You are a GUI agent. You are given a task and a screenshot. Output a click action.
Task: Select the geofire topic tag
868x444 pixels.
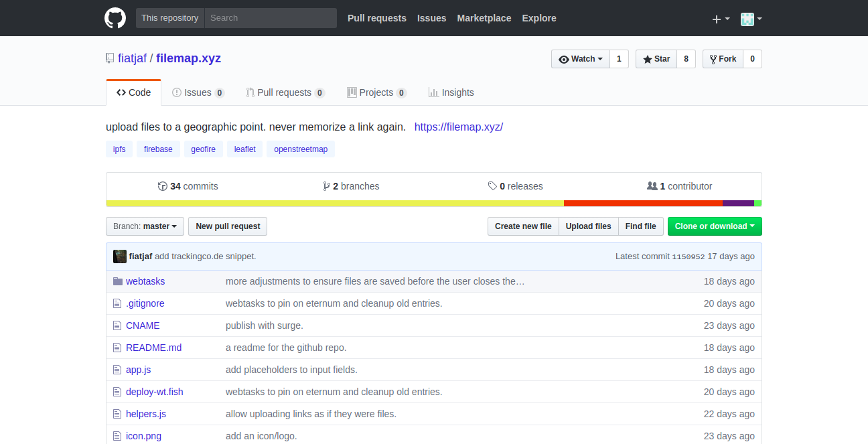204,149
